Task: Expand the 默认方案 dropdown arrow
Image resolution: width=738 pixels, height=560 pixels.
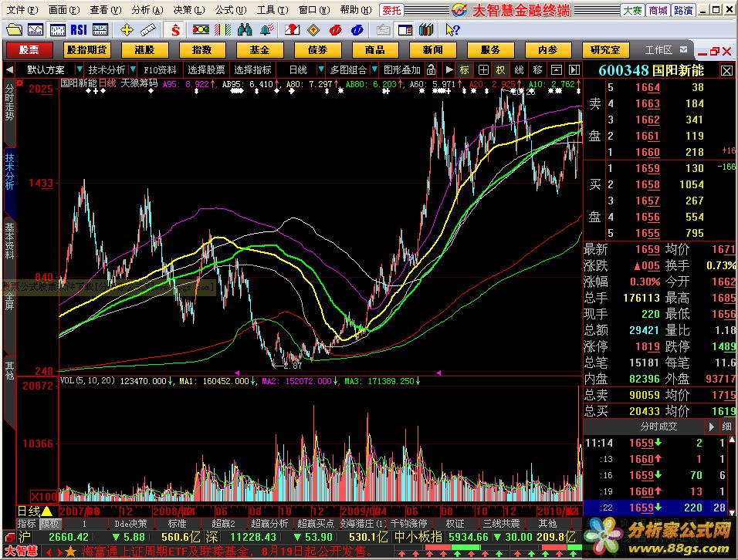Action: (79, 70)
